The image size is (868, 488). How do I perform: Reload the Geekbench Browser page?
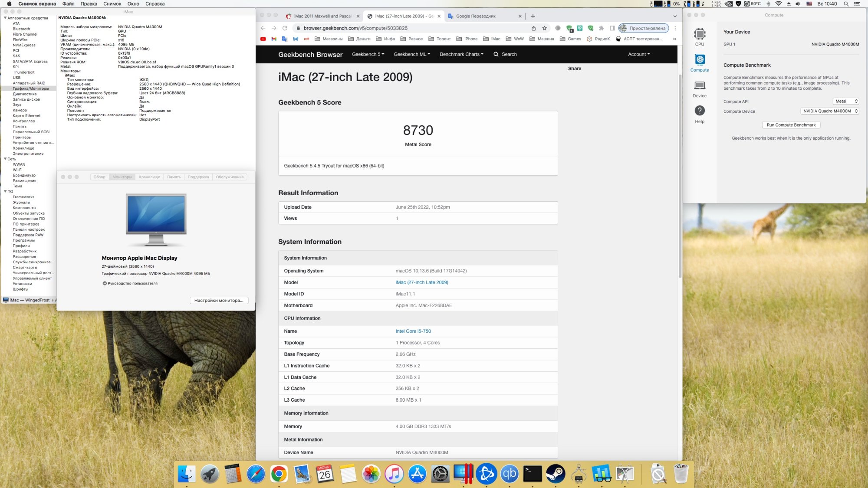click(x=285, y=28)
